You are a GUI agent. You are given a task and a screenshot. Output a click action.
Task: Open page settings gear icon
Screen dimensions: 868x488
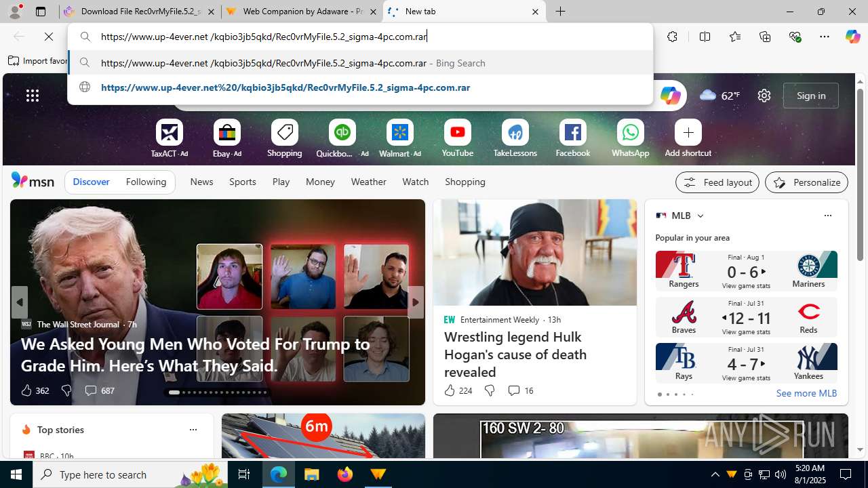[x=764, y=96]
